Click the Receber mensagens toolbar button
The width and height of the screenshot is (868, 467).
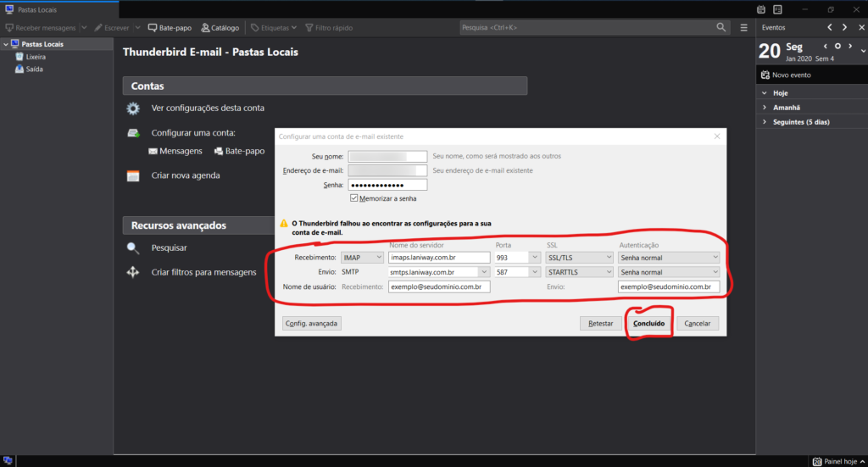(x=41, y=28)
